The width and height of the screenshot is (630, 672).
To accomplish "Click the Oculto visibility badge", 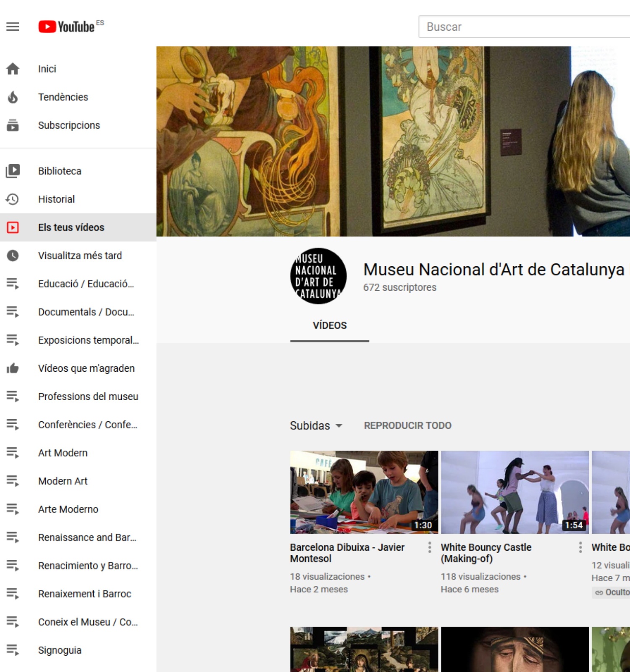I will click(612, 592).
